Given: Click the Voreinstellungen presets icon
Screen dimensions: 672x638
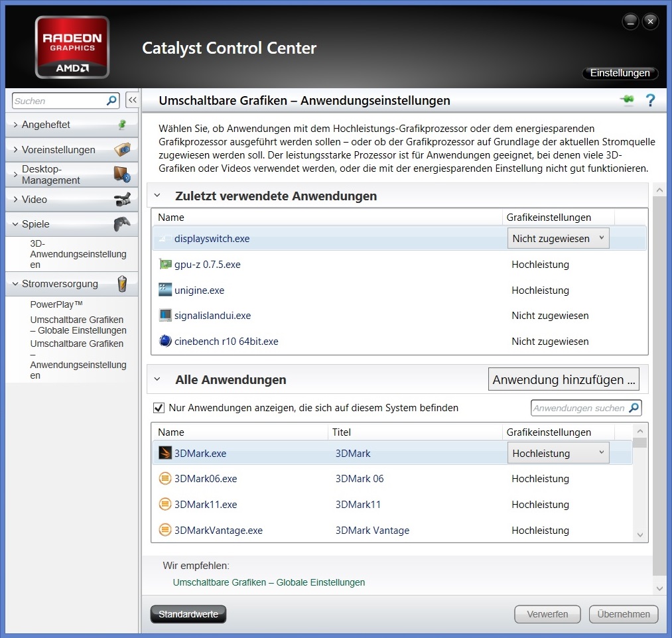Looking at the screenshot, I should pos(123,149).
